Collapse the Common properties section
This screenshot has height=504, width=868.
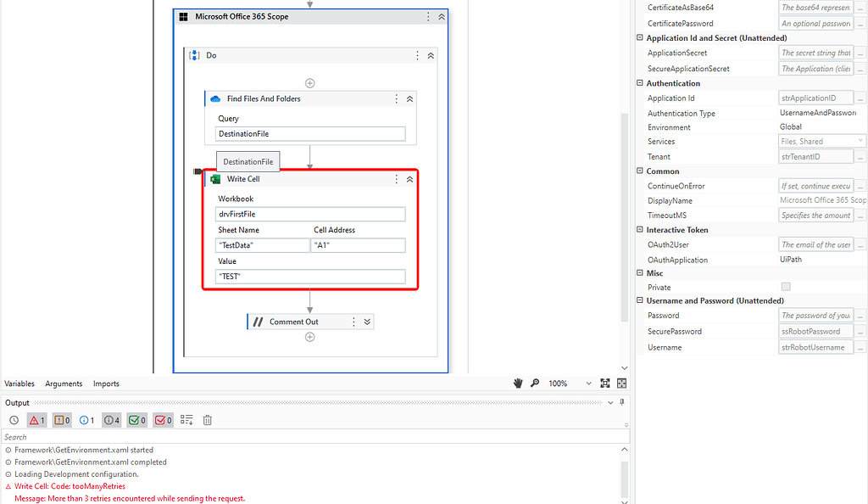[639, 171]
